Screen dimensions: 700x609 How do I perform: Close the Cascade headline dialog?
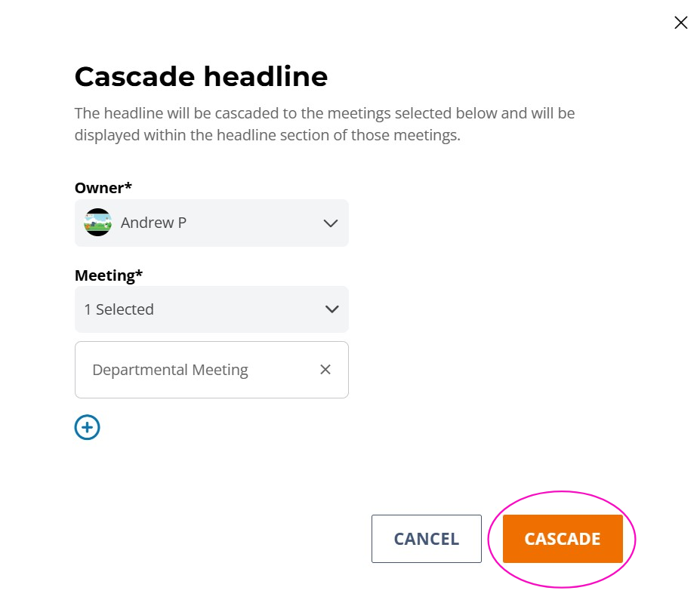point(680,23)
